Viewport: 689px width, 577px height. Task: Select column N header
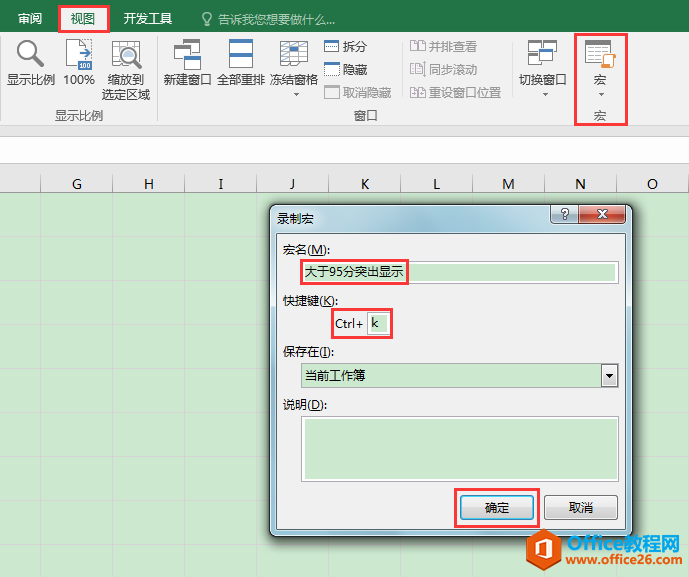[x=580, y=184]
